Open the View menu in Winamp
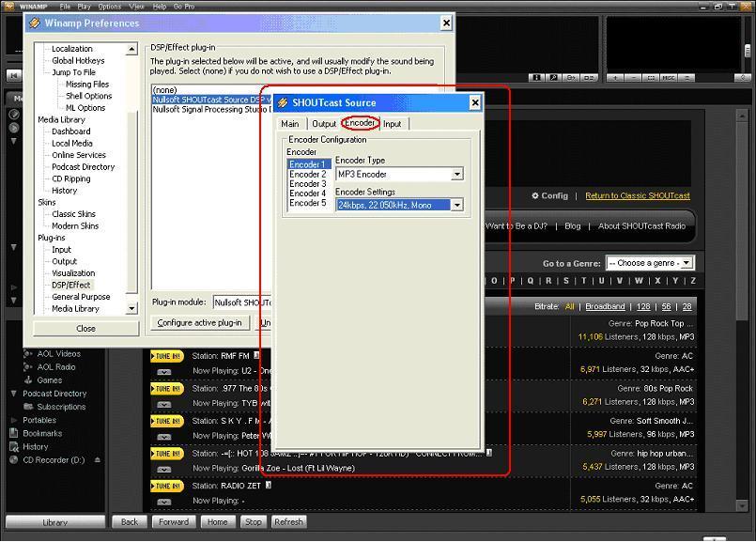Viewport: 756px width, 542px height. pyautogui.click(x=136, y=7)
